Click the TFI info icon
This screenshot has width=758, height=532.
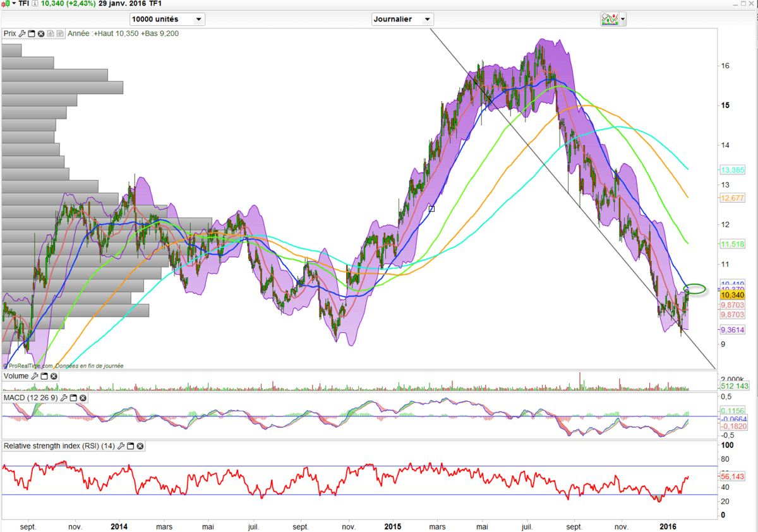point(36,4)
